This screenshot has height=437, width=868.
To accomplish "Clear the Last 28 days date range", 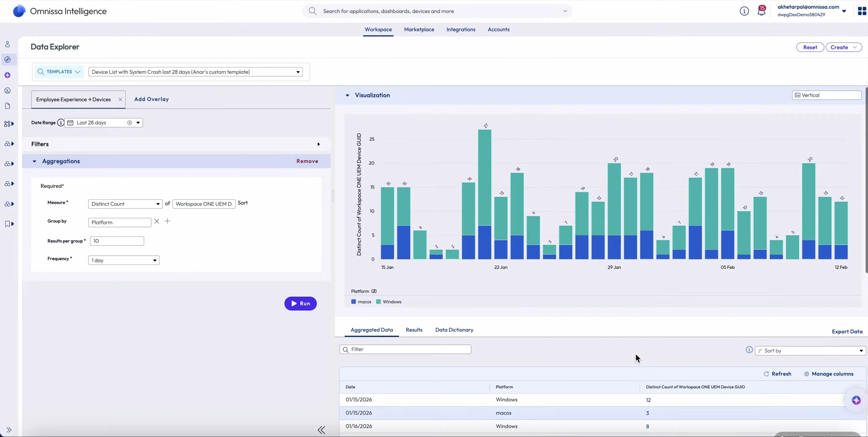I will (129, 123).
